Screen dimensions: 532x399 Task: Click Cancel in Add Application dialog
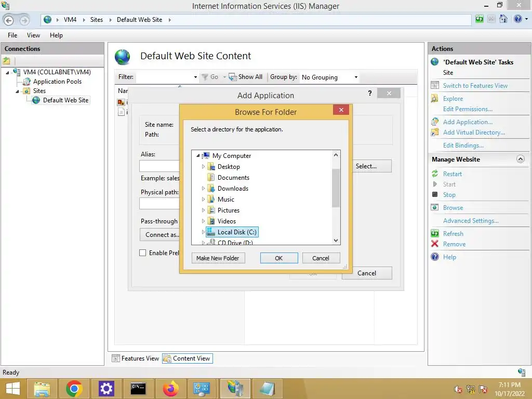click(367, 273)
